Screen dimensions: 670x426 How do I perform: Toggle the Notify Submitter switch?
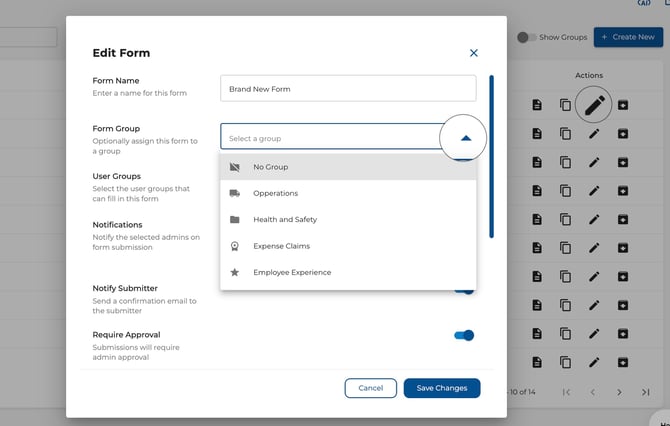464,290
